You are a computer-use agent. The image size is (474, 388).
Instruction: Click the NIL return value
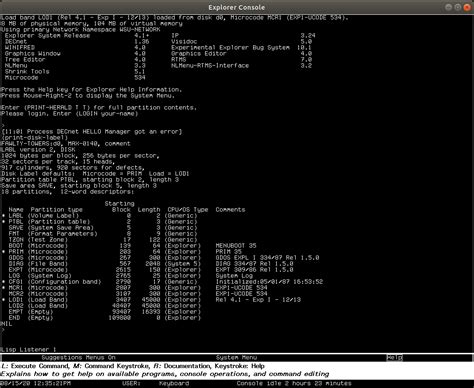click(x=6, y=324)
